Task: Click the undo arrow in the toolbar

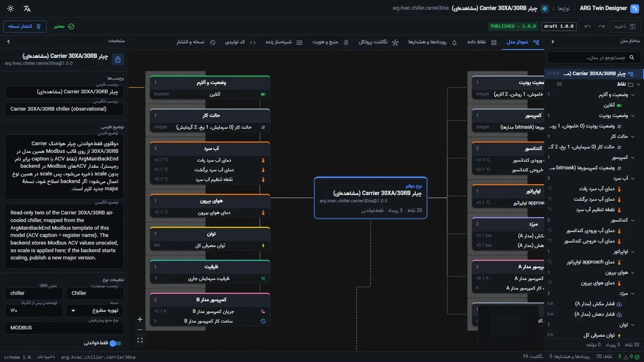Action: (x=588, y=26)
